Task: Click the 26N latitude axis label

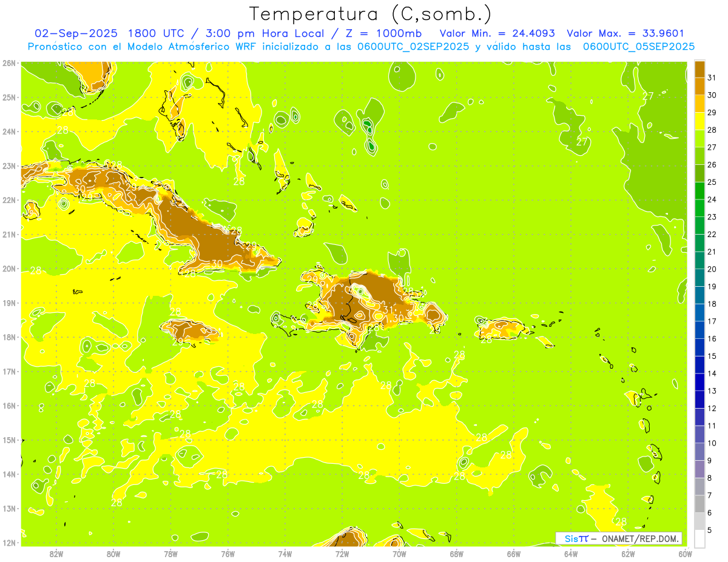Action: coord(8,63)
